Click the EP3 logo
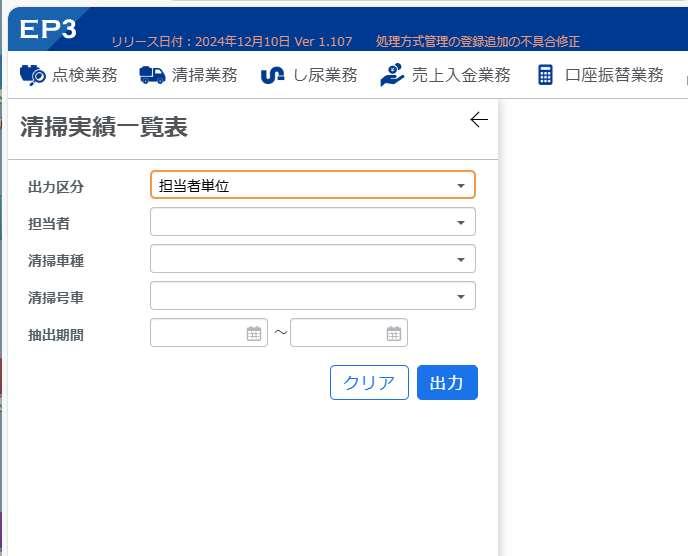Image resolution: width=688 pixels, height=556 pixels. [48, 29]
